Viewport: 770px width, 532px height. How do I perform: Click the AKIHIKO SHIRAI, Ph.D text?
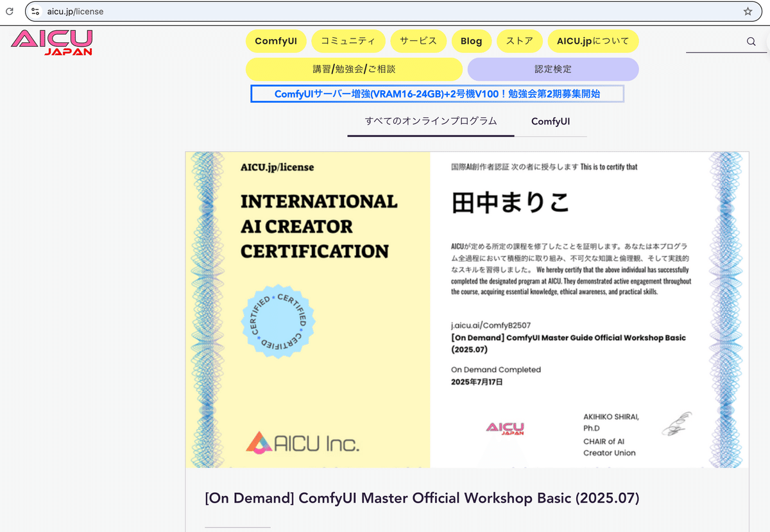point(611,422)
